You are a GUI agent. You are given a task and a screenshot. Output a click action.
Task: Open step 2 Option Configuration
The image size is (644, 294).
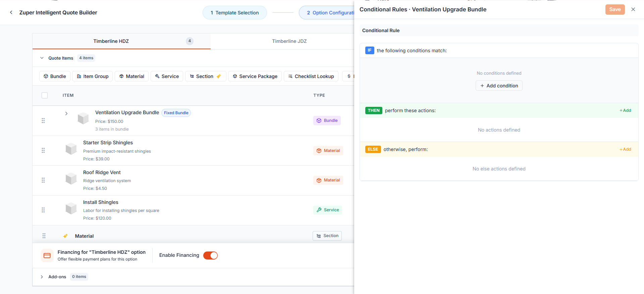(327, 13)
